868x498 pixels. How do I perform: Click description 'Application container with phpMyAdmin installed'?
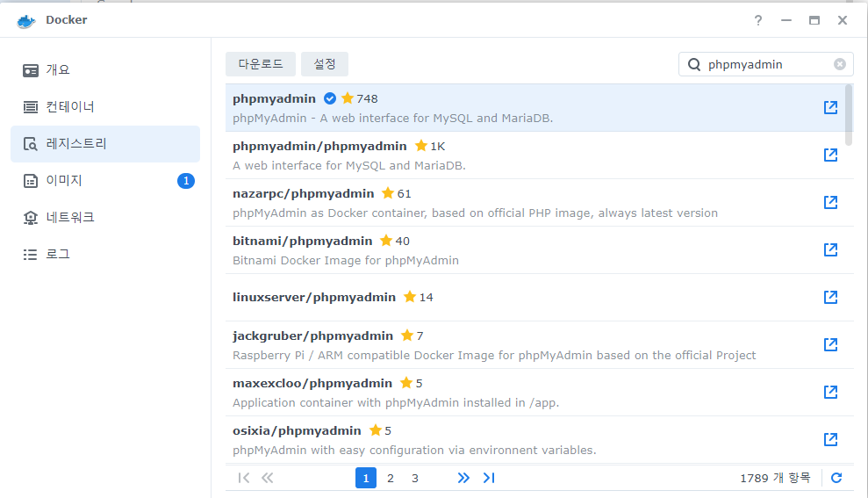[396, 403]
